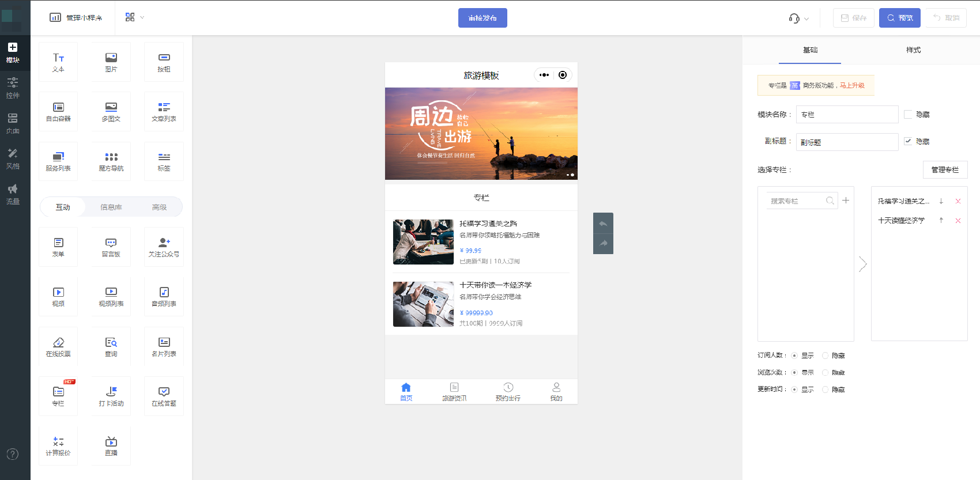Add the 直播 live stream module
The width and height of the screenshot is (980, 480).
[x=111, y=446]
